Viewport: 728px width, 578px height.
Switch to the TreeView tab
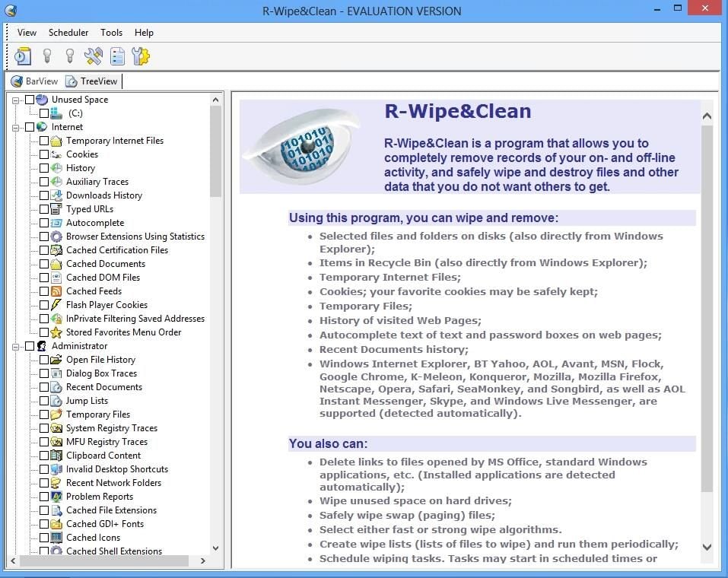point(92,81)
